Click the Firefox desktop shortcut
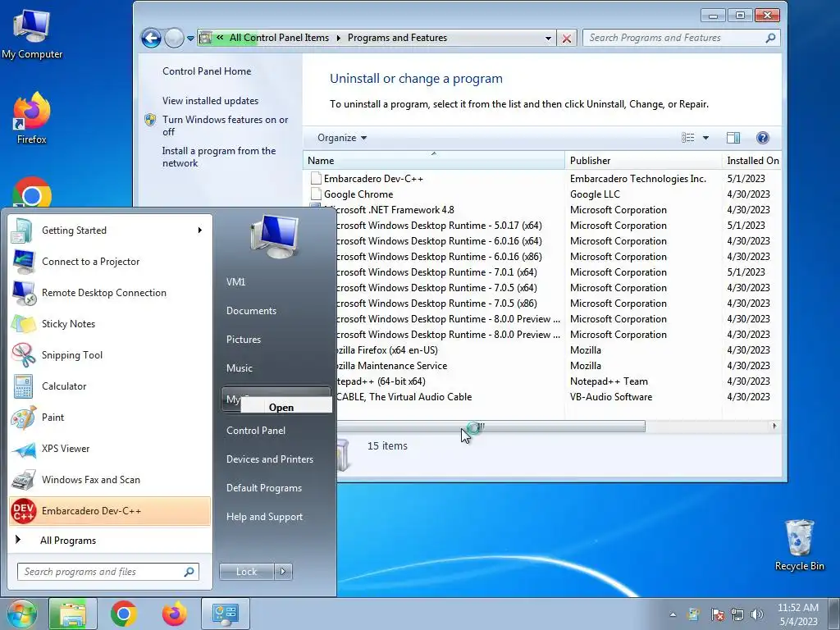Image resolution: width=840 pixels, height=630 pixels. [32, 118]
